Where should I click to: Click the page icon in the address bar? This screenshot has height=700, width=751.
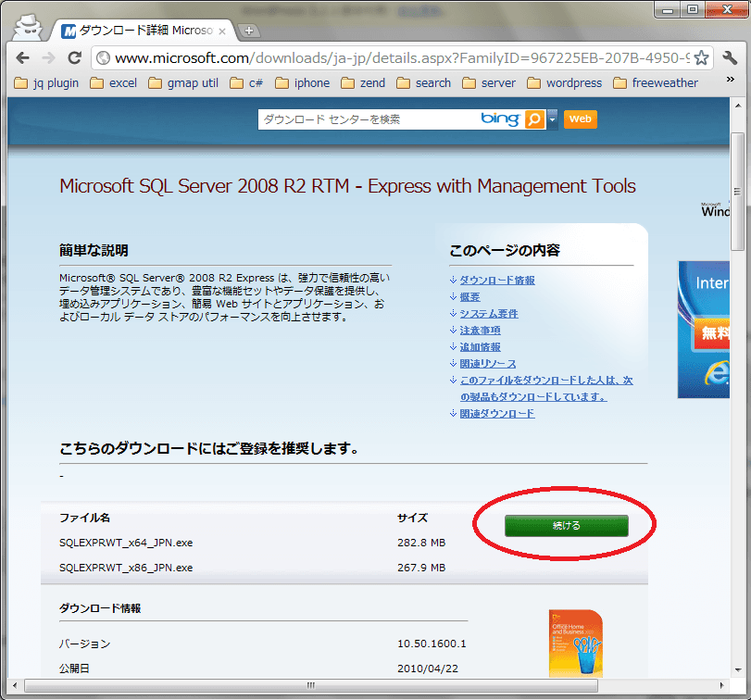click(102, 56)
